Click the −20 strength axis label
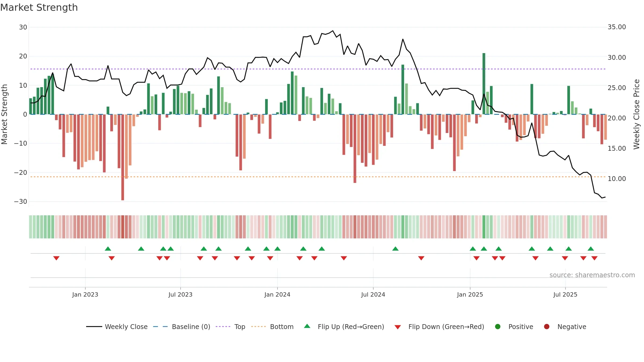This screenshot has height=362, width=644. 21,173
